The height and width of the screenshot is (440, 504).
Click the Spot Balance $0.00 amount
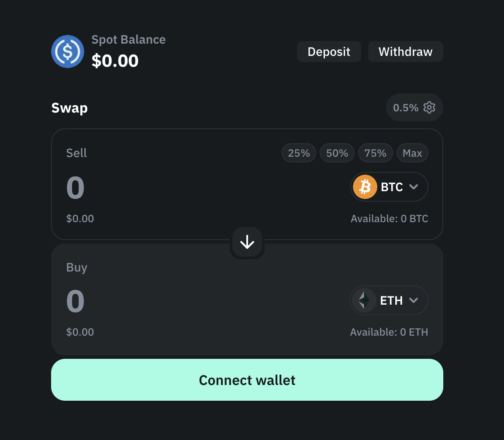coord(115,61)
